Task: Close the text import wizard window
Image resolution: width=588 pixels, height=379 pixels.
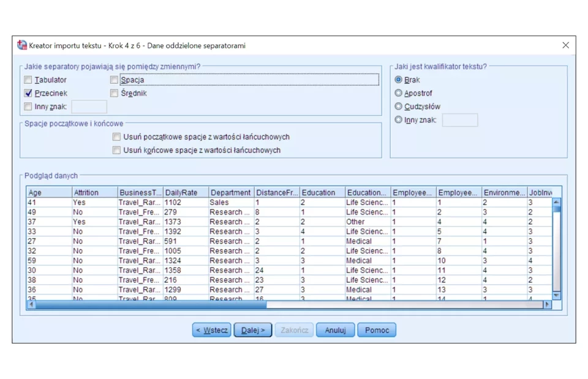Action: [x=565, y=45]
